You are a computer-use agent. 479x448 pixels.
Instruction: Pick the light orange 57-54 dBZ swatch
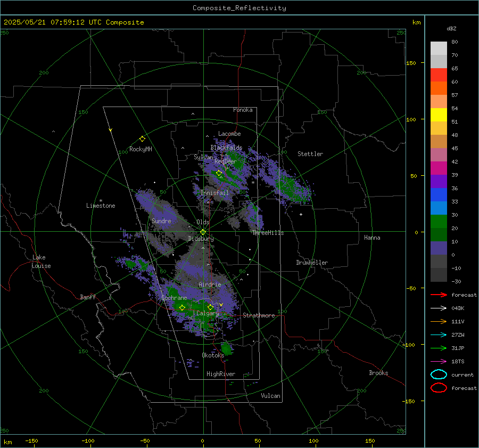439,102
